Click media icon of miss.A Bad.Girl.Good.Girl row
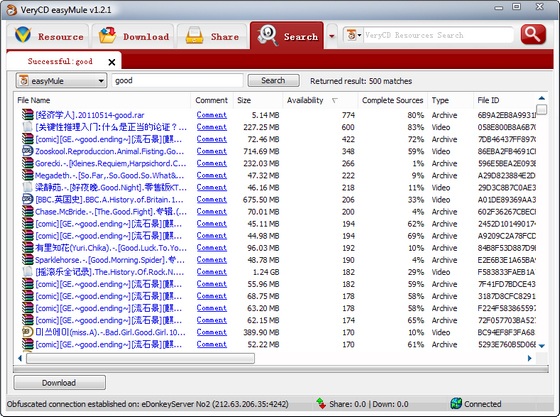 pyautogui.click(x=28, y=332)
